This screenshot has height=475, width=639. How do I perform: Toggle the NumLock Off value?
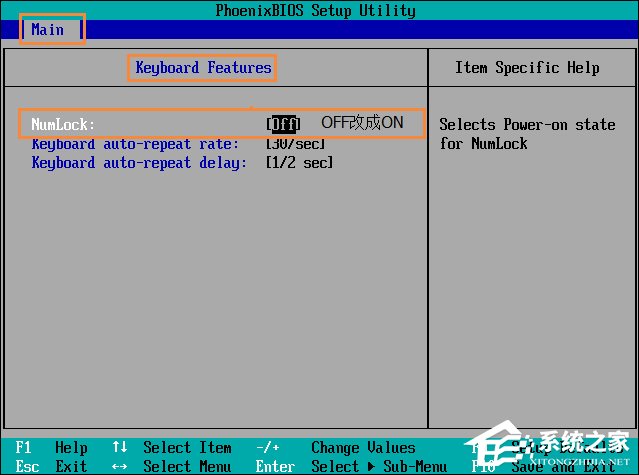[284, 124]
